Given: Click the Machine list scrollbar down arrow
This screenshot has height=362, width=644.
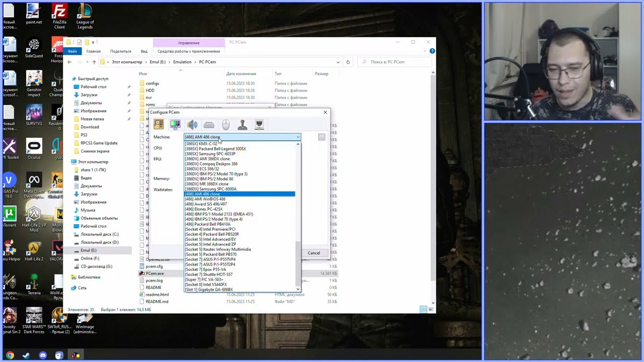Looking at the screenshot, I should pos(298,289).
